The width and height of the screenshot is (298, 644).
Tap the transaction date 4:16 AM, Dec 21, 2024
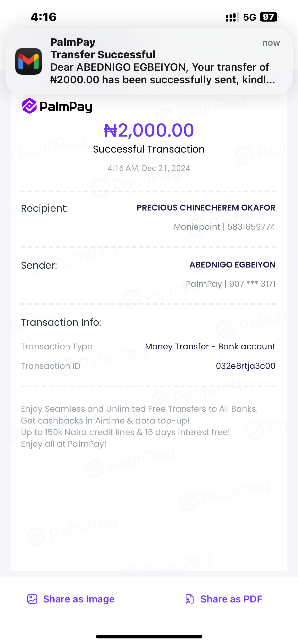coord(149,168)
